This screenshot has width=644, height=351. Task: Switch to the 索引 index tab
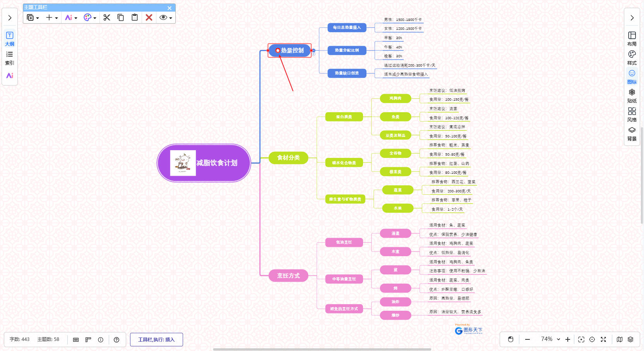10,57
